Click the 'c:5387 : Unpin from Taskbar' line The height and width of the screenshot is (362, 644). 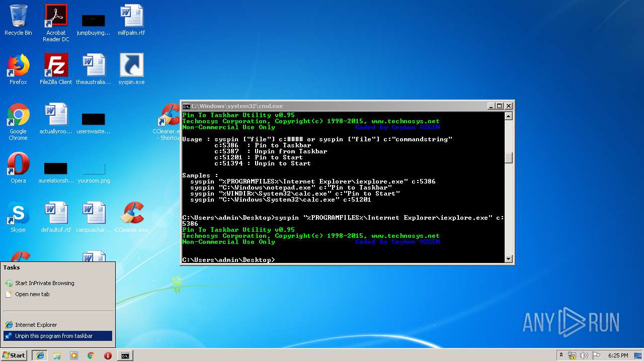point(271,151)
